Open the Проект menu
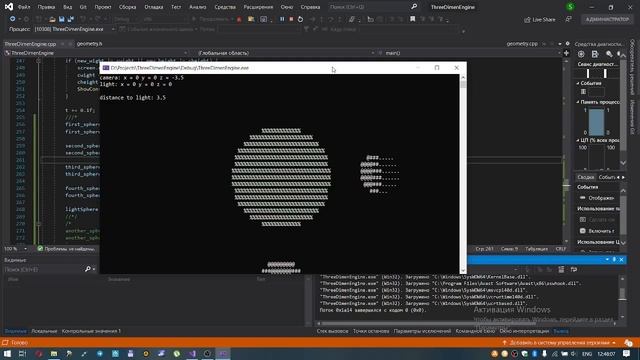The image size is (640, 360). 102,7
